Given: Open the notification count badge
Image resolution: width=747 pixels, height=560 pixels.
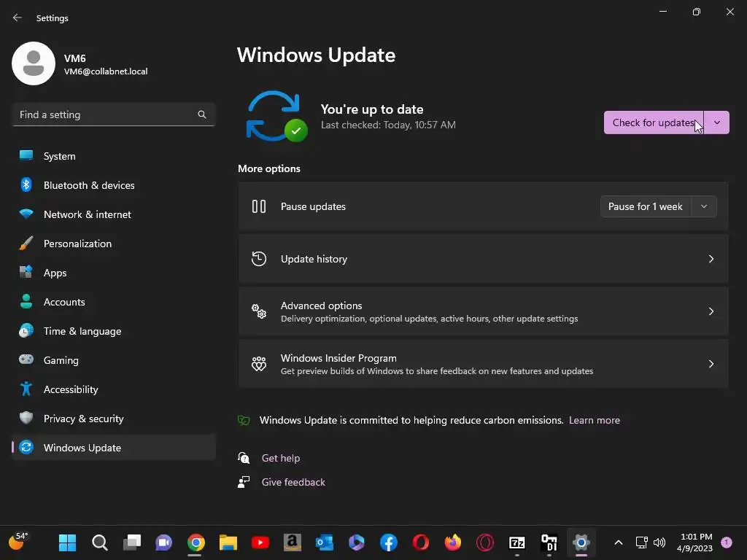Looking at the screenshot, I should (x=727, y=542).
